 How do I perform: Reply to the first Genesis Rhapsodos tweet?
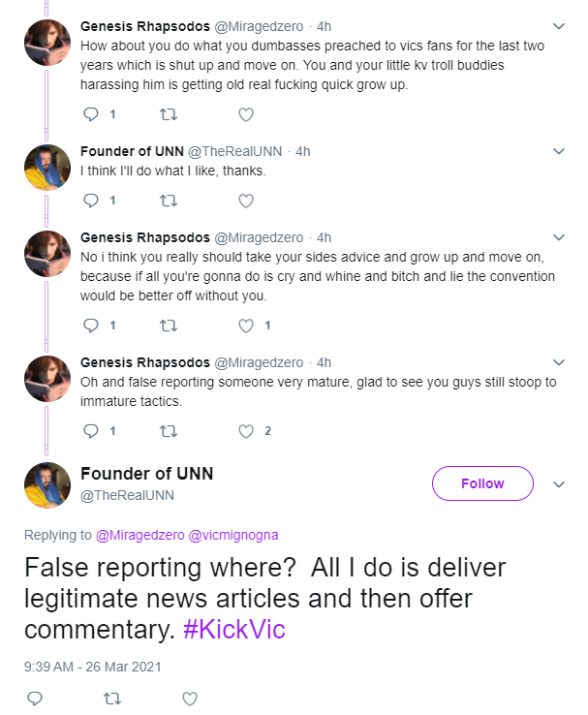[x=91, y=114]
